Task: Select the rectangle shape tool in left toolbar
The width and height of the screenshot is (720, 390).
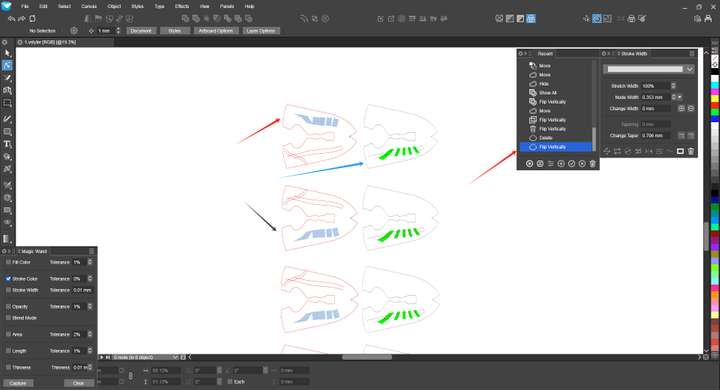Action: click(7, 132)
